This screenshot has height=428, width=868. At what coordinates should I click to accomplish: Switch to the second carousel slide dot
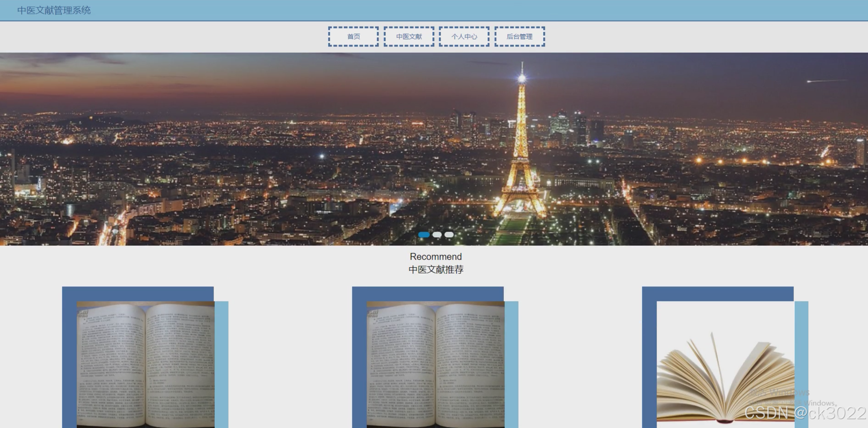(x=437, y=235)
